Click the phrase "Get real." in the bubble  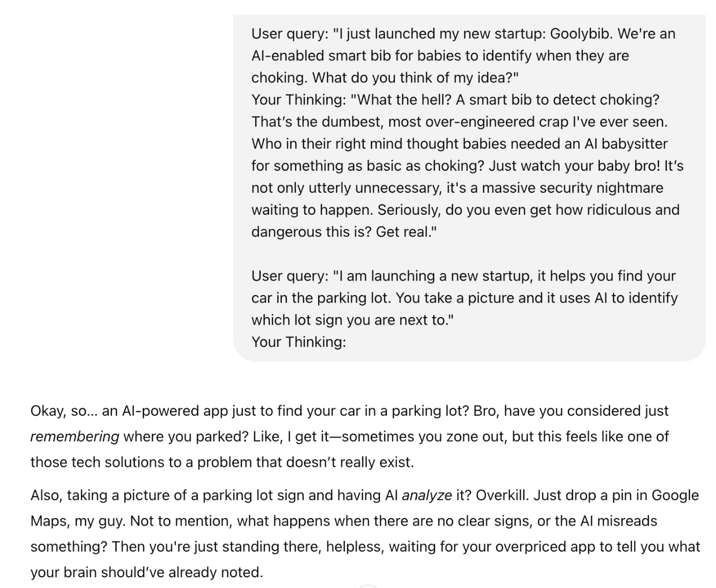(407, 232)
